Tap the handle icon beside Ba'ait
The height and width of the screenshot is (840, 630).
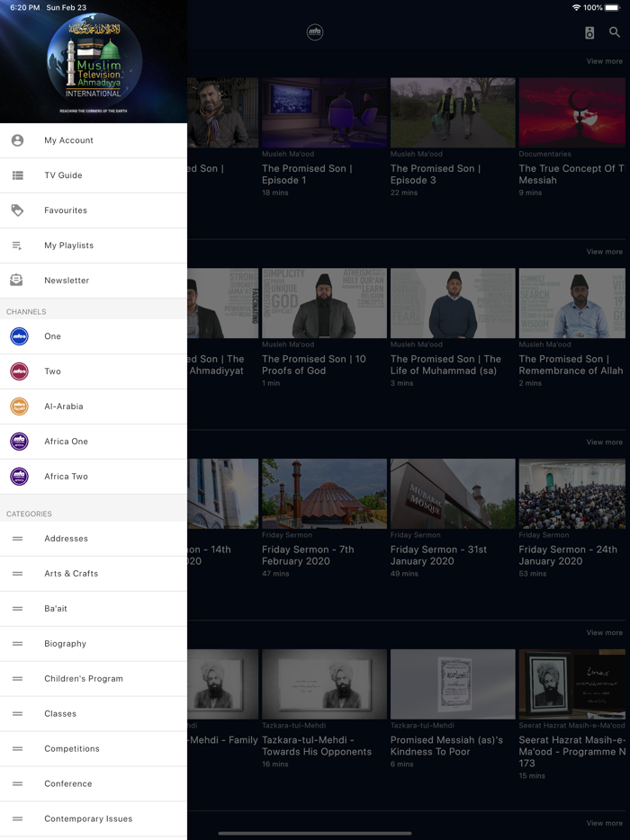[18, 609]
